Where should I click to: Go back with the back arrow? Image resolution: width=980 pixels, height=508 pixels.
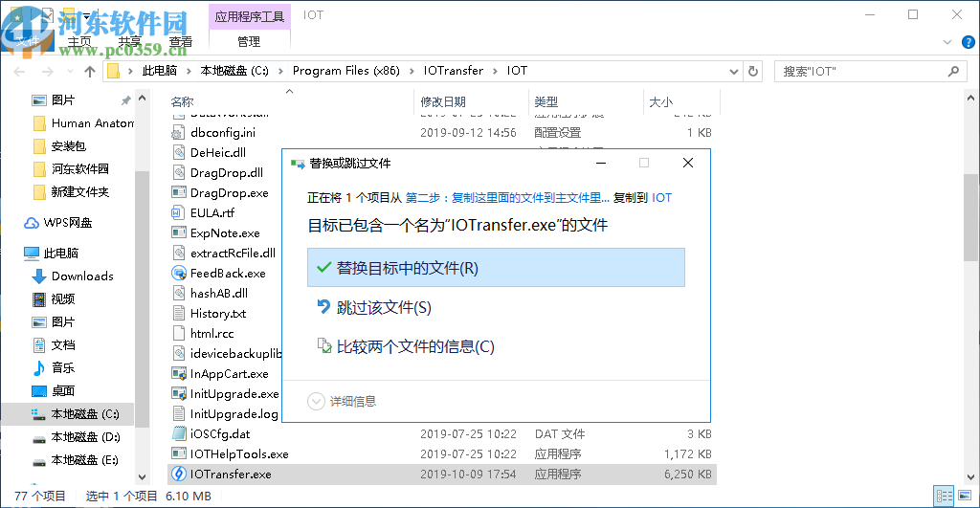(19, 71)
